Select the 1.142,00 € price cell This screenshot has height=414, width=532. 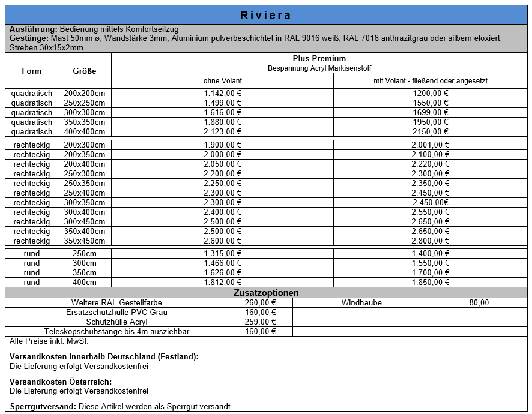point(222,93)
